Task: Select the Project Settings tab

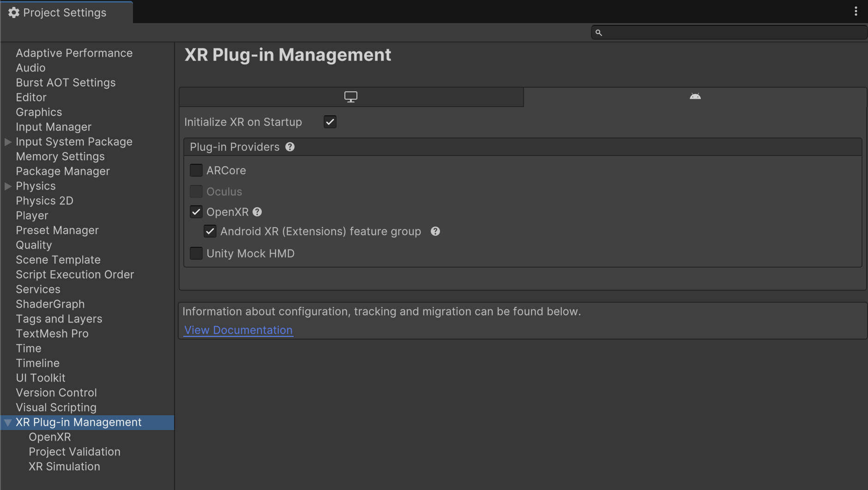Action: coord(65,12)
